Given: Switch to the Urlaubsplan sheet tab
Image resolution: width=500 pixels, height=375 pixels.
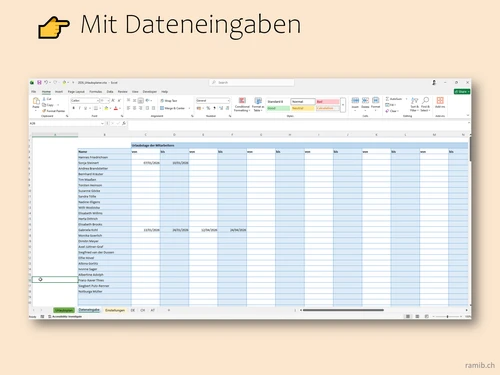Looking at the screenshot, I should point(64,310).
